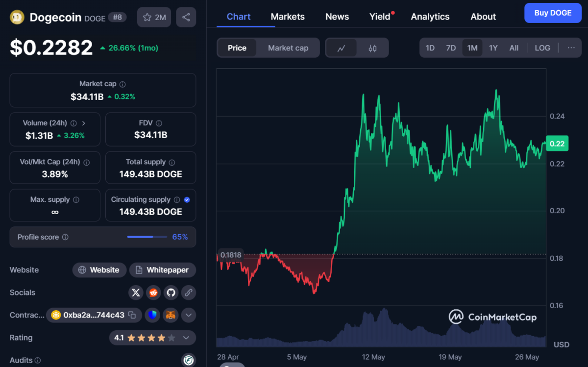Expand the contracts dropdown chevron
Viewport: 588px width, 367px height.
(189, 315)
